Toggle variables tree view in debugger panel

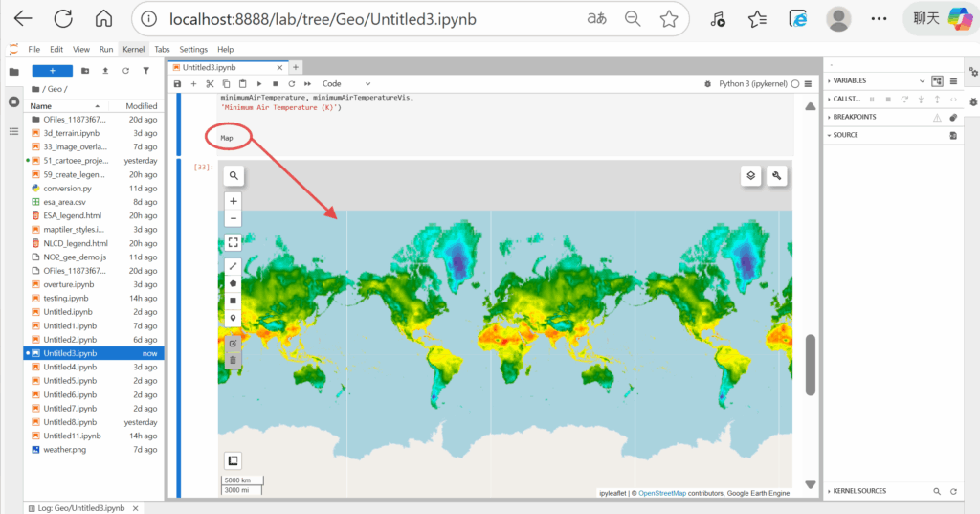(x=937, y=81)
